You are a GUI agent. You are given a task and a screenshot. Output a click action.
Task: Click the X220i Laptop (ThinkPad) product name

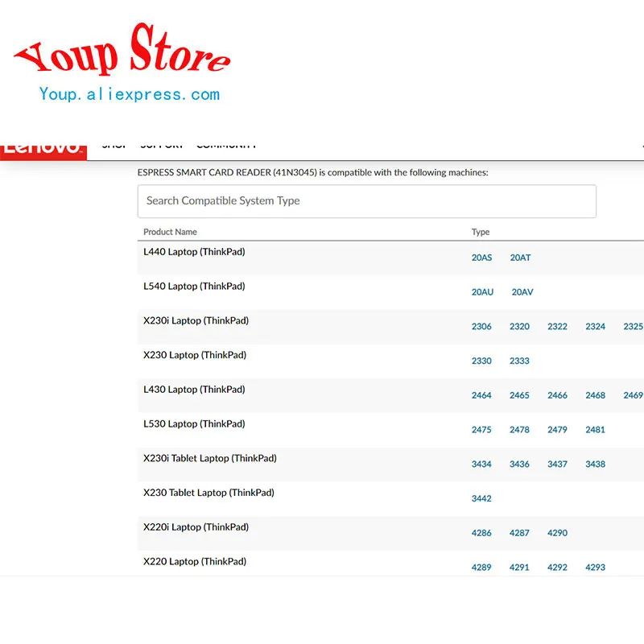(x=196, y=528)
